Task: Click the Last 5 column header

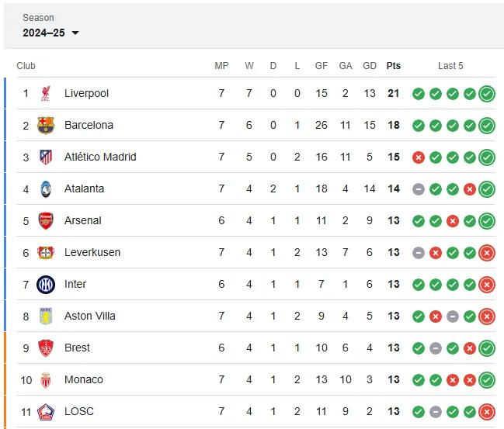Action: (x=450, y=66)
